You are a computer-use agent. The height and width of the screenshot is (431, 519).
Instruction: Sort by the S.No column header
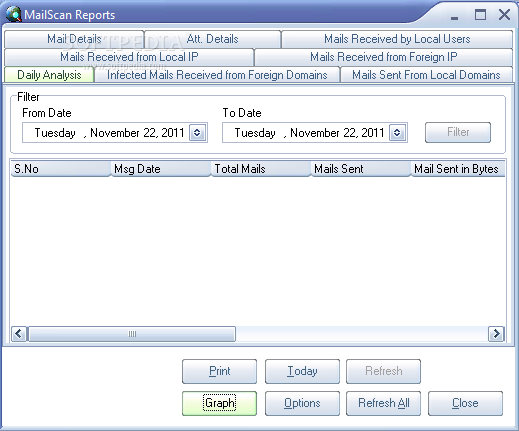point(60,169)
